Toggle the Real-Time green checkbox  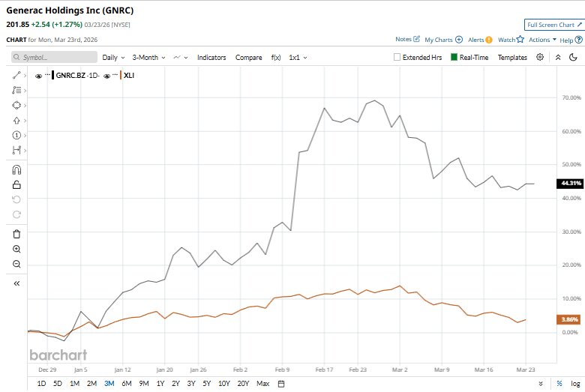tap(454, 57)
